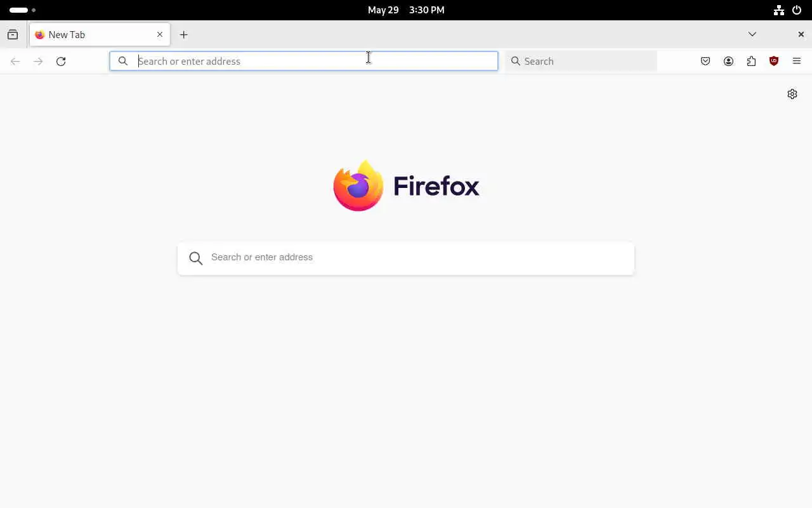This screenshot has height=508, width=812.
Task: Personalize new tab with gear icon
Action: 792,94
